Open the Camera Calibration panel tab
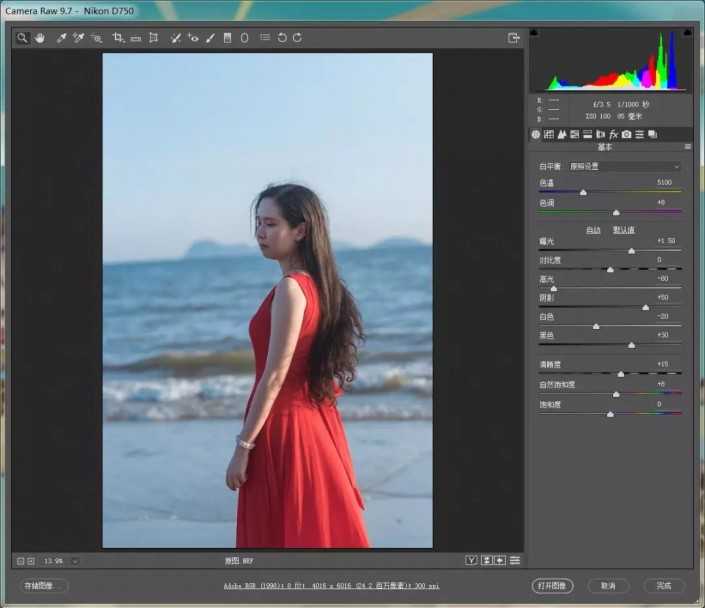Viewport: 705px width, 608px height. point(626,134)
